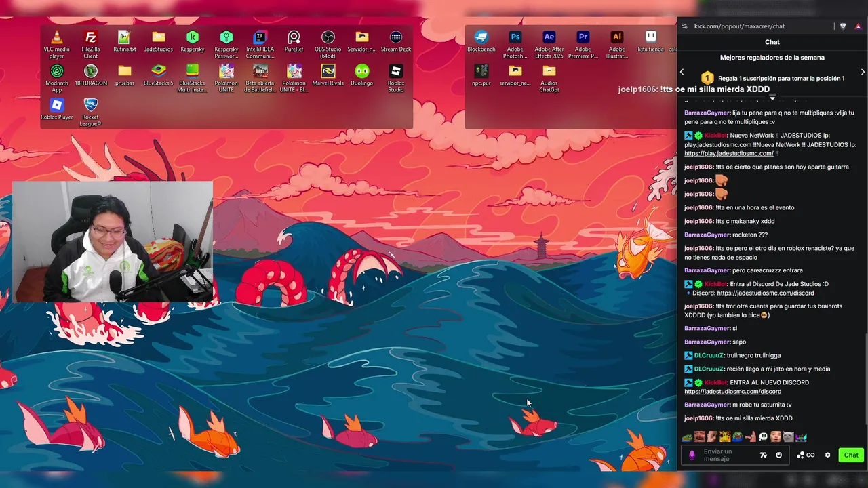Click the 7TV emote menu icon
This screenshot has width=868, height=488.
point(764,455)
